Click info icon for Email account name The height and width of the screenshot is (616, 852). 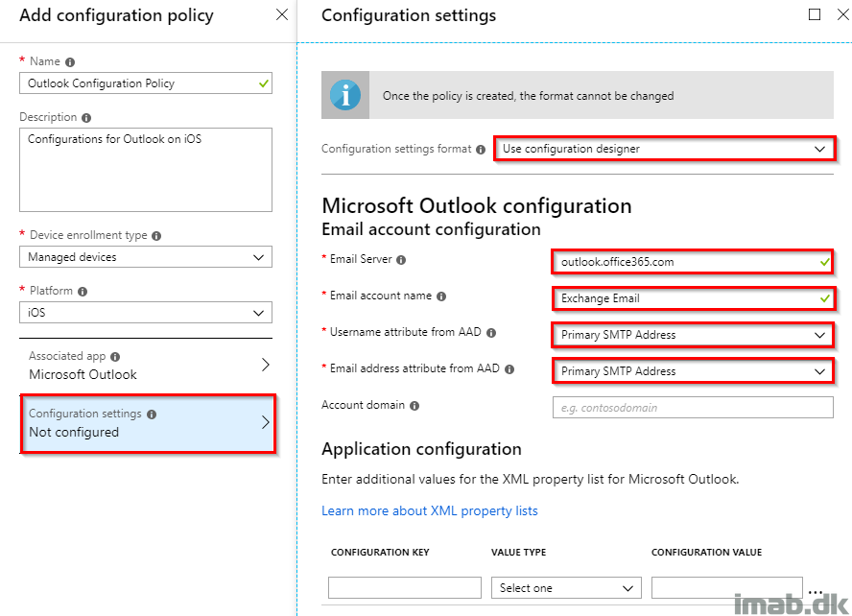(441, 296)
